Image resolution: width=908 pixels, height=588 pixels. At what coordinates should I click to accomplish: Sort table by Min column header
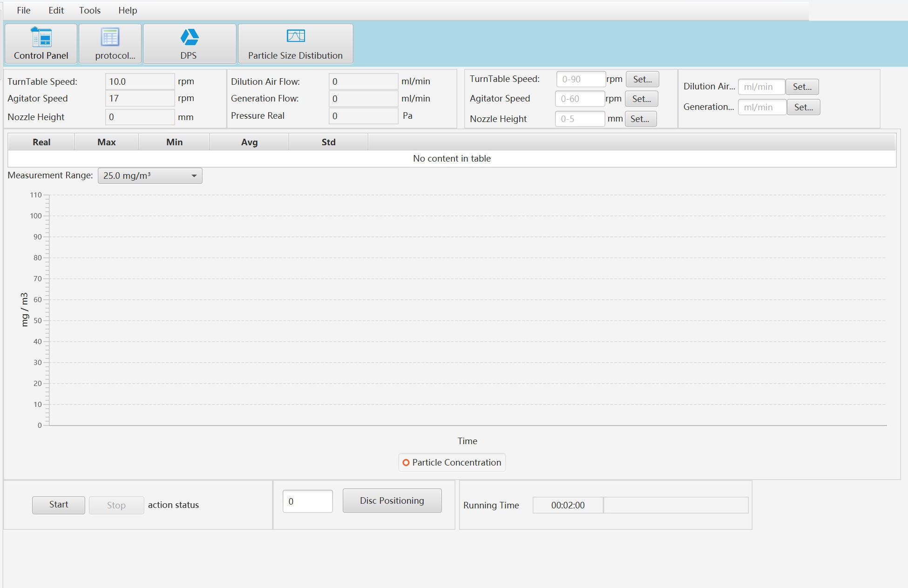(x=174, y=142)
